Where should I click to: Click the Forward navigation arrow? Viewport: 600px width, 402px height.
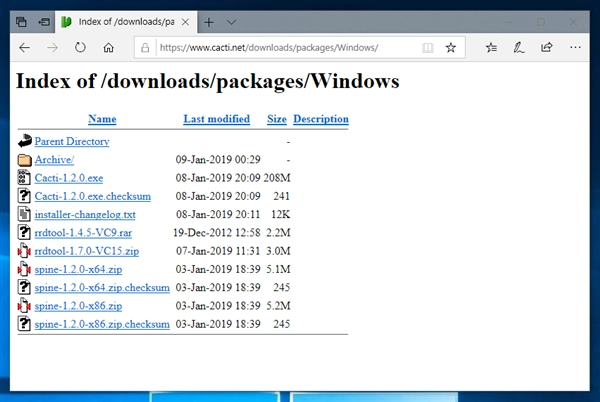(x=52, y=48)
